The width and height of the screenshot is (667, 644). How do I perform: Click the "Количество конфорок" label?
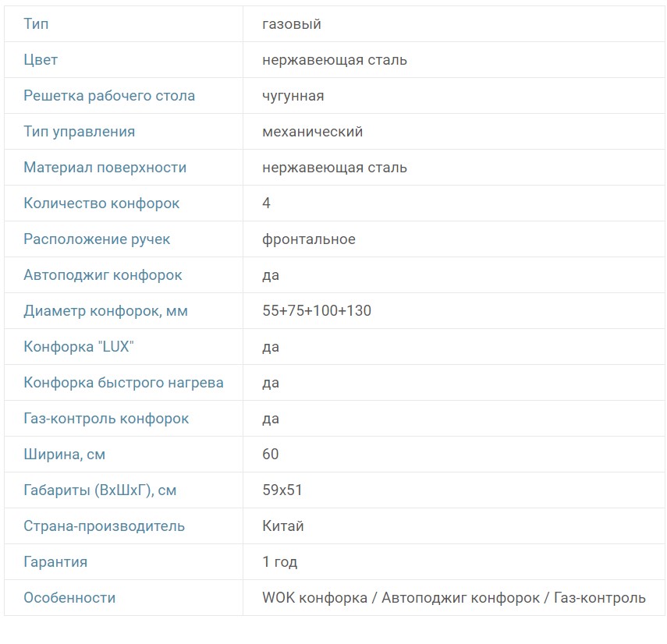point(101,203)
